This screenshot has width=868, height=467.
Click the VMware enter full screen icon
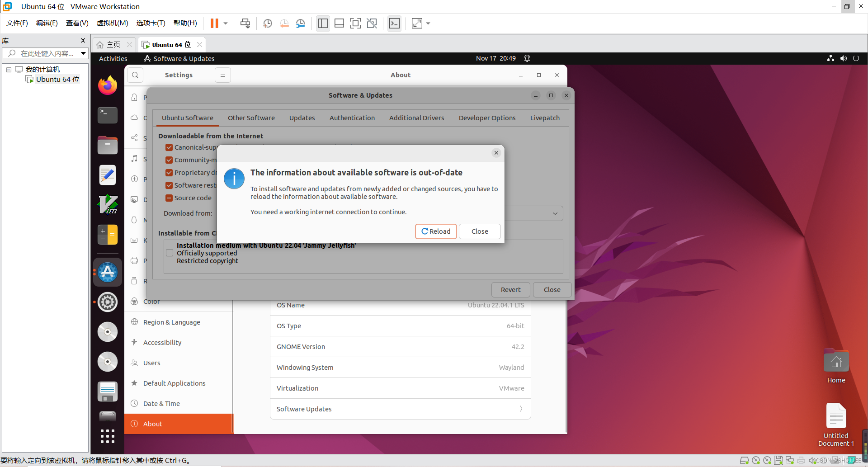tap(355, 24)
